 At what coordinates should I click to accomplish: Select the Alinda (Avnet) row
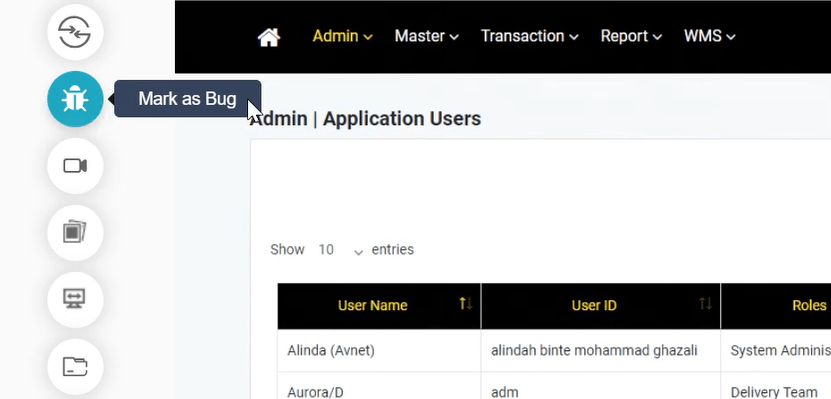pyautogui.click(x=554, y=350)
